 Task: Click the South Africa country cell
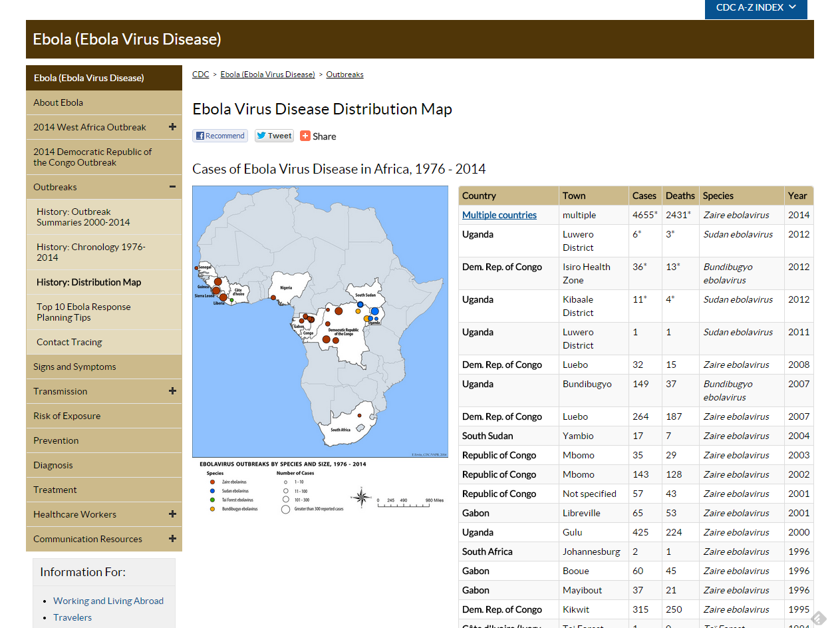(509, 551)
